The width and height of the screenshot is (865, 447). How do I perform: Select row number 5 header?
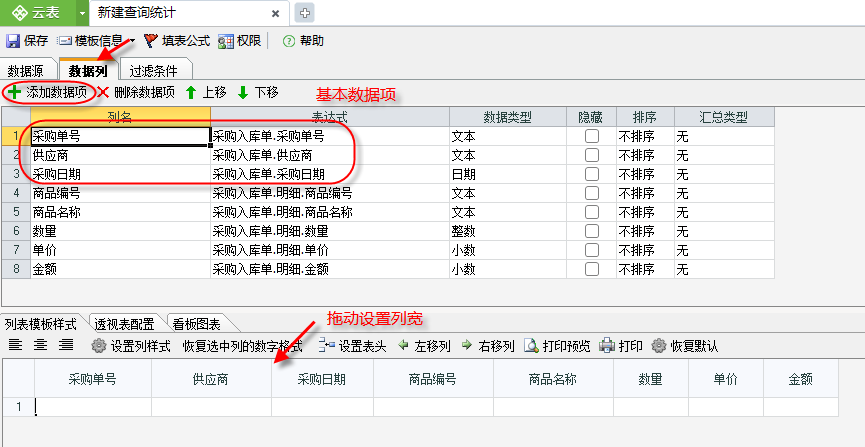16,212
